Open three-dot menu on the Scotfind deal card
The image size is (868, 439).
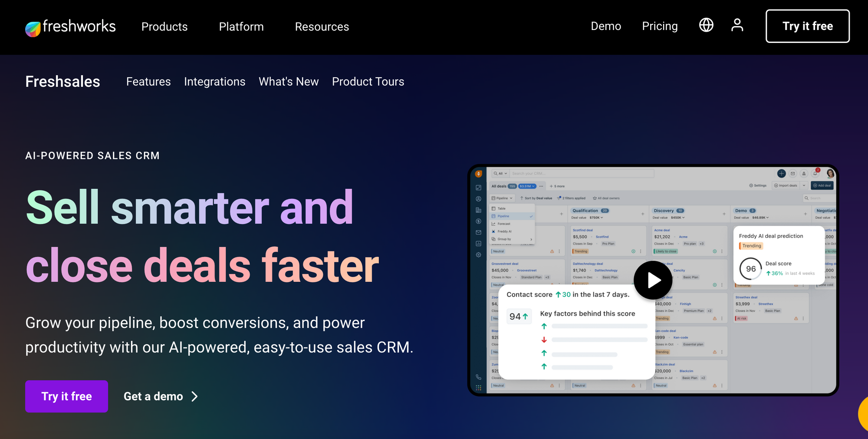tap(641, 251)
